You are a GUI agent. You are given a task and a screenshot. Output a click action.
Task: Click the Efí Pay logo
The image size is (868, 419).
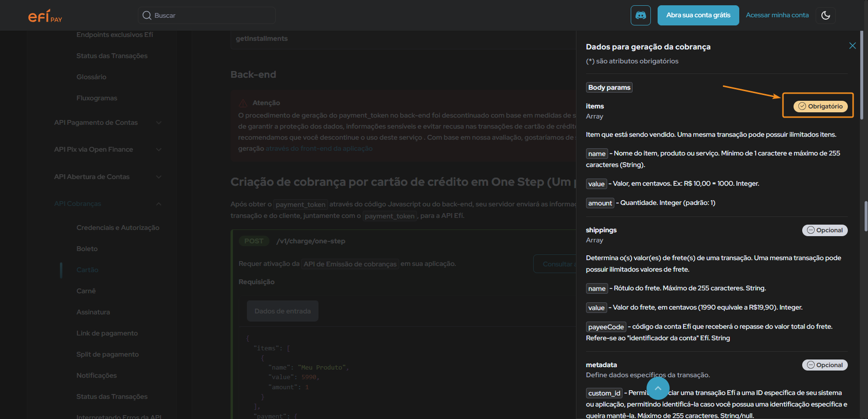point(45,16)
